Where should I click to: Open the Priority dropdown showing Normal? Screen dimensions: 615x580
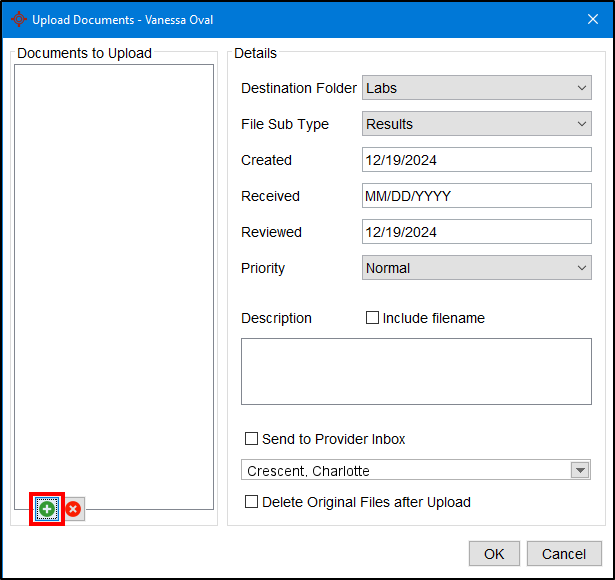[x=476, y=268]
